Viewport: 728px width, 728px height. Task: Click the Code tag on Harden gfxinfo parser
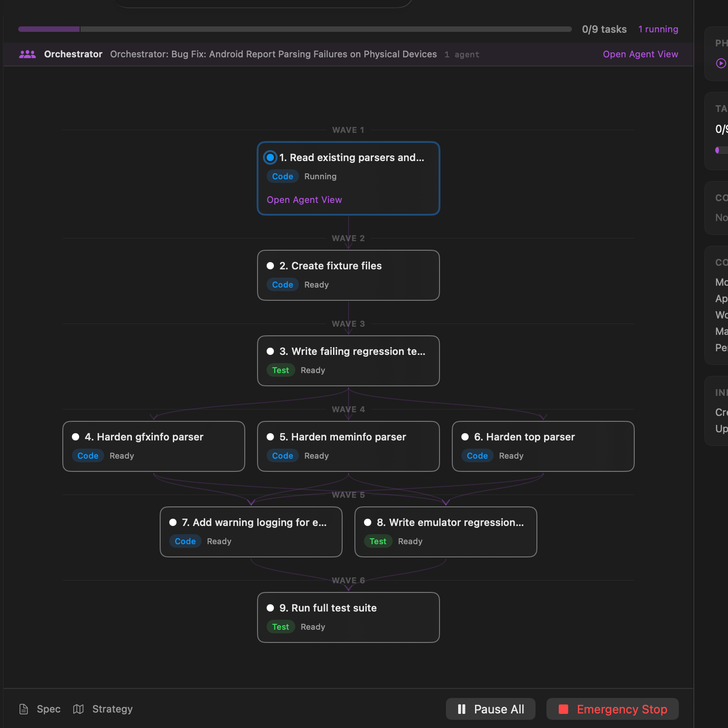pyautogui.click(x=88, y=455)
